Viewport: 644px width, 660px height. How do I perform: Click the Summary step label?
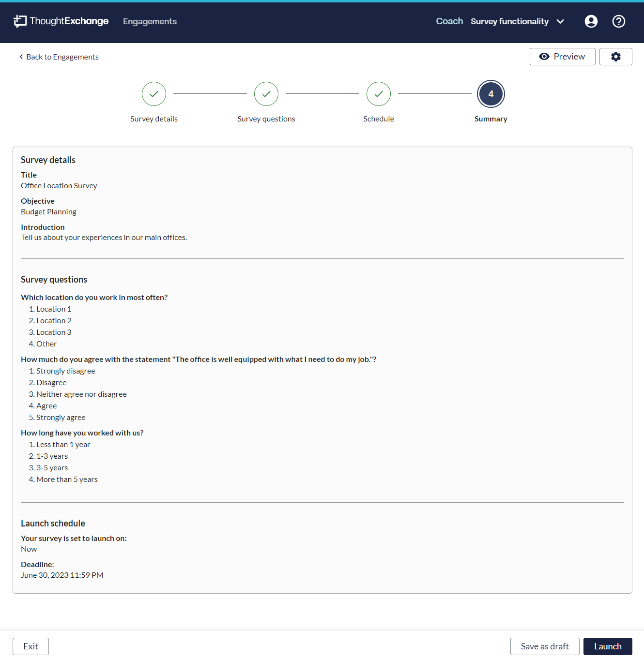click(x=491, y=119)
